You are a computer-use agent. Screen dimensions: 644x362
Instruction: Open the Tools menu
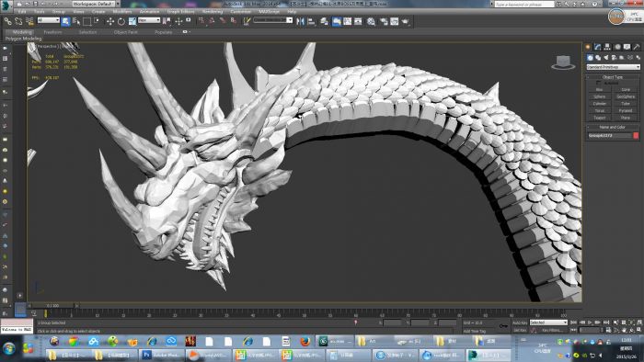coord(40,11)
